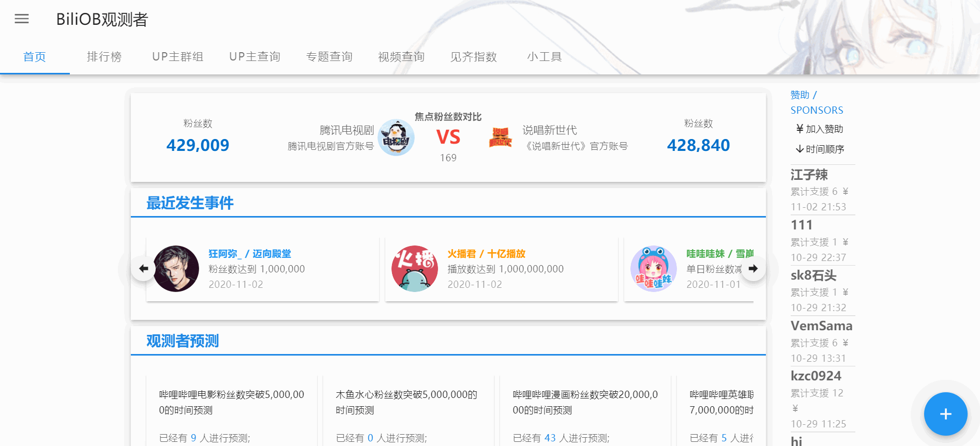Open the UP主查询 tab

[x=255, y=57]
